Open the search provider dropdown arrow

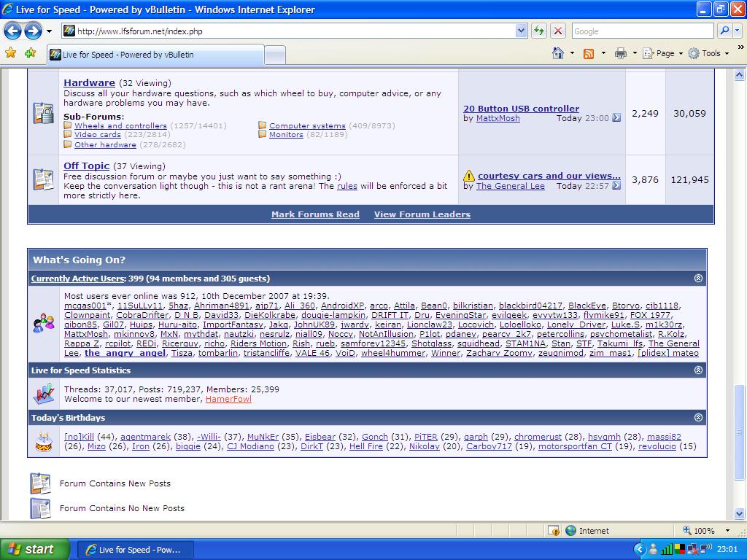click(x=738, y=31)
